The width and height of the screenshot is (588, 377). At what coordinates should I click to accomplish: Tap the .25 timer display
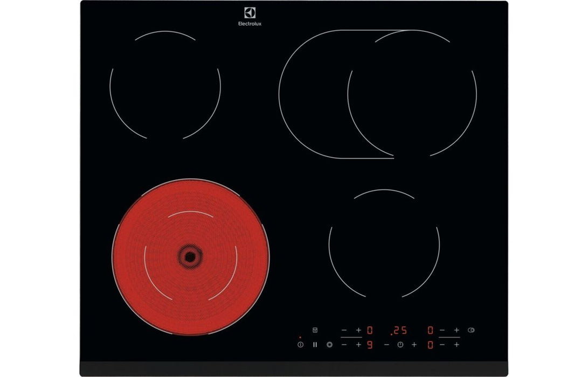[x=398, y=330]
